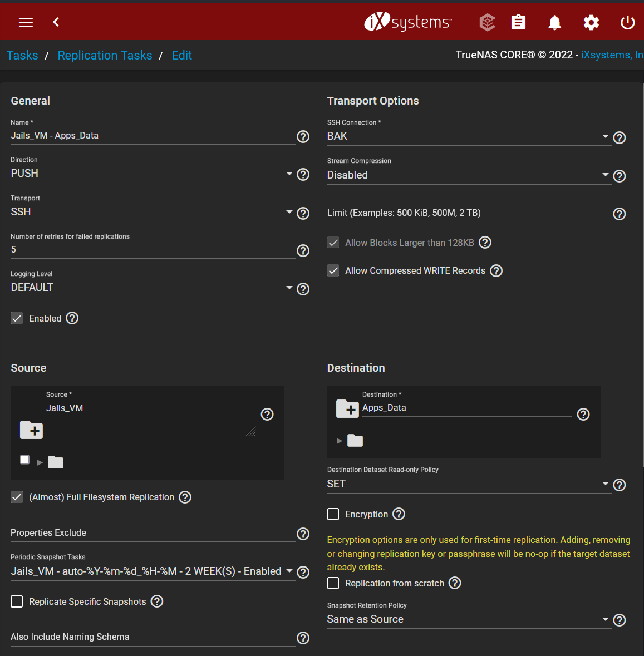Check Replication from scratch
The height and width of the screenshot is (656, 644).
333,583
